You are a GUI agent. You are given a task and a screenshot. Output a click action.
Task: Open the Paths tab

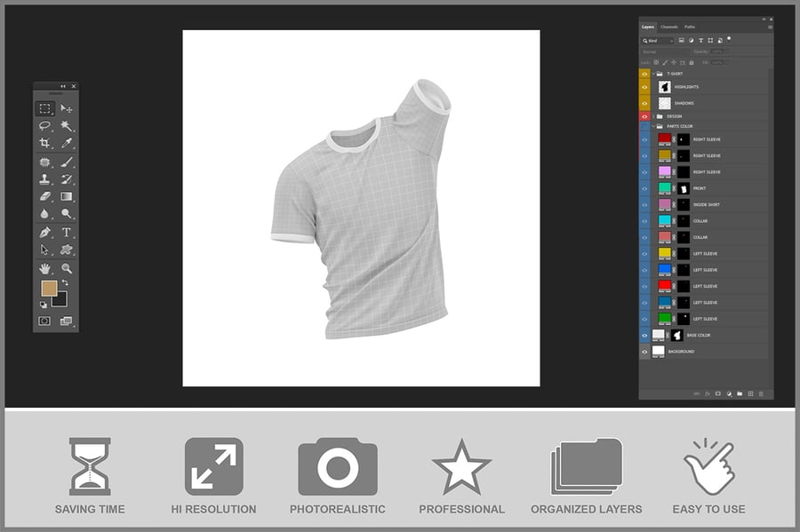(690, 27)
